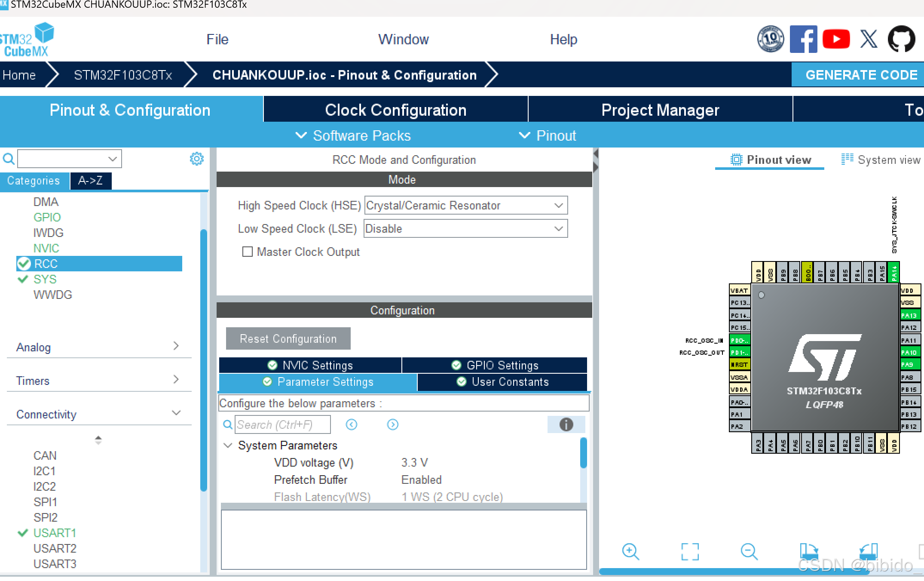Screen dimensions: 924x581
Task: Open the Facebook icon link
Action: tap(803, 39)
